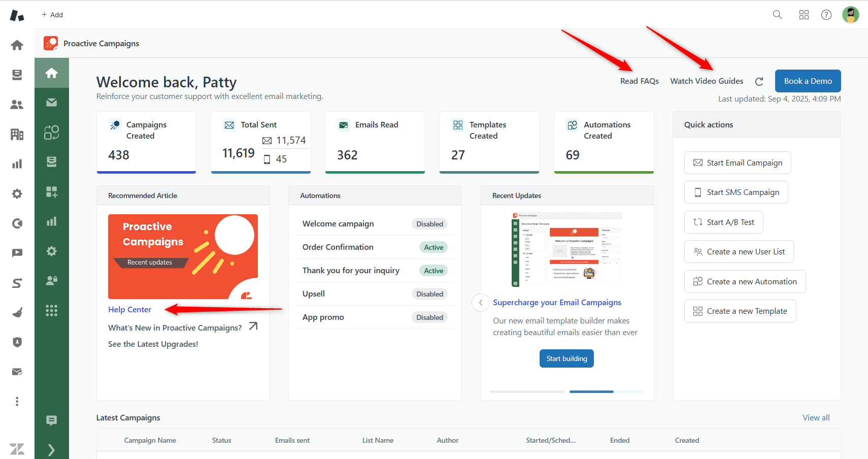
Task: Open the help question mark icon
Action: 826,15
